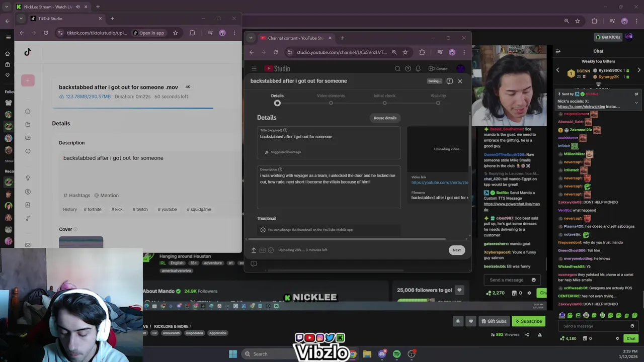The height and width of the screenshot is (362, 644).
Task: Share stream icon next to viewers
Action: (x=527, y=334)
